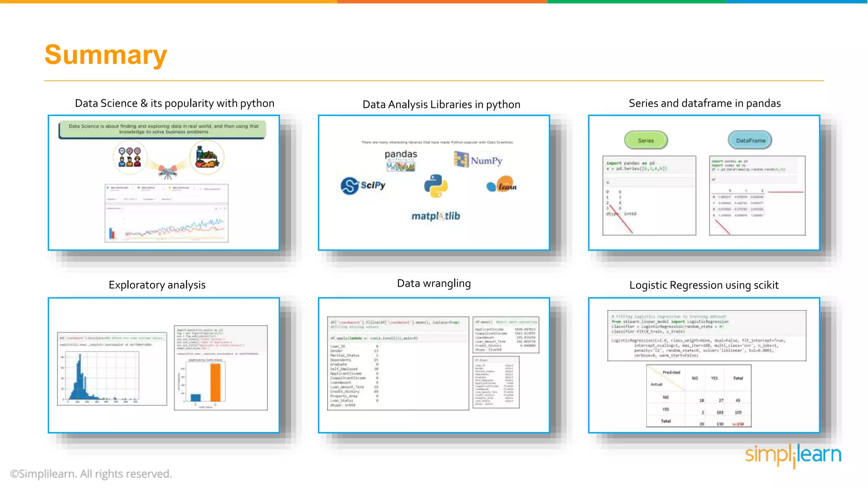Click the fillna missing-values code panel
Viewport: 868px width, 488px height.
tap(398, 363)
